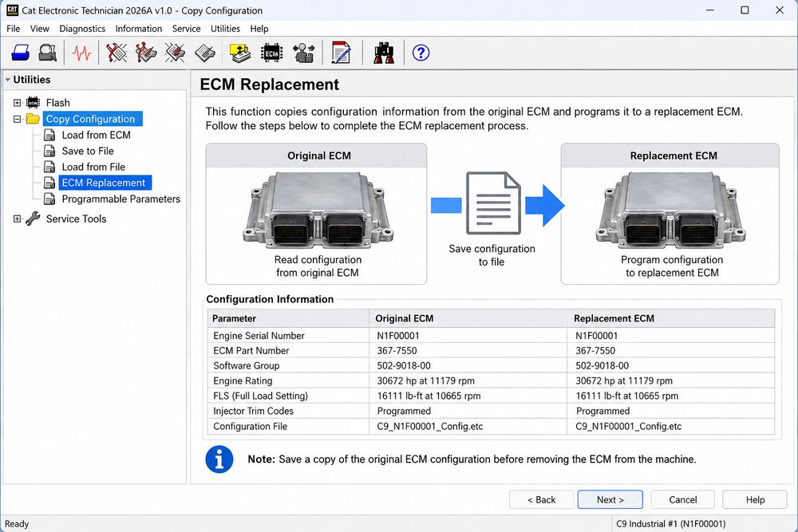This screenshot has height=532, width=798.
Task: Click the Original ECM module image
Action: (318, 210)
